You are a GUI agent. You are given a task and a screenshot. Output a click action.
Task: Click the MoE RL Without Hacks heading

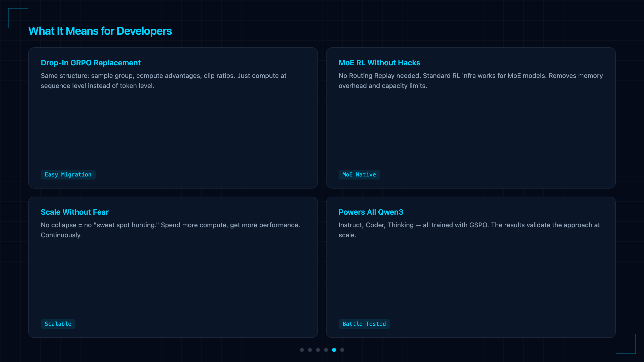pyautogui.click(x=379, y=63)
